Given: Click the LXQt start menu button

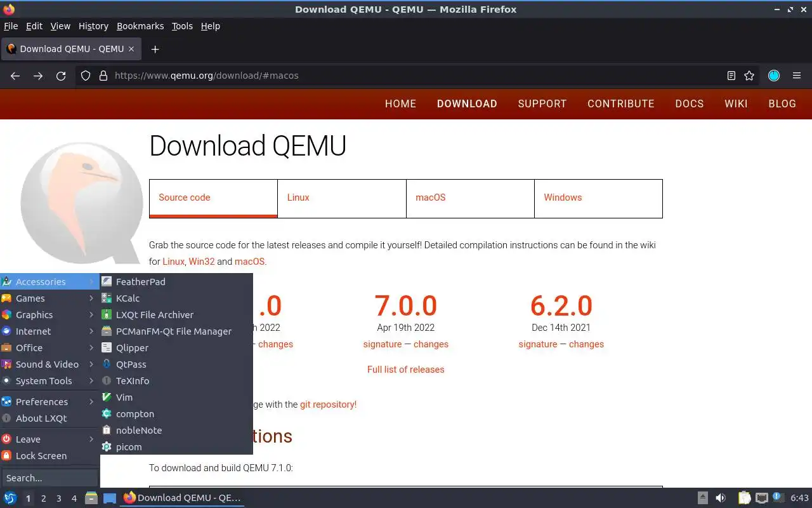Looking at the screenshot, I should 10,498.
